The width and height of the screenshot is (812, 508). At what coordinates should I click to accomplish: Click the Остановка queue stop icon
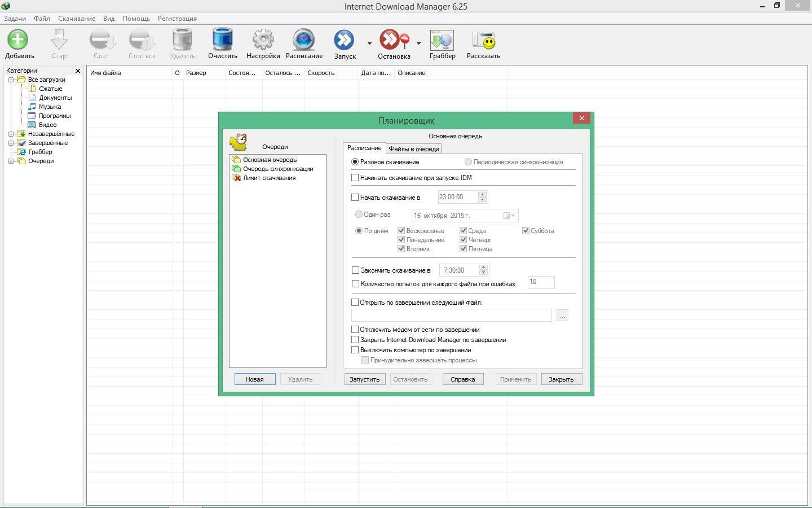point(394,40)
